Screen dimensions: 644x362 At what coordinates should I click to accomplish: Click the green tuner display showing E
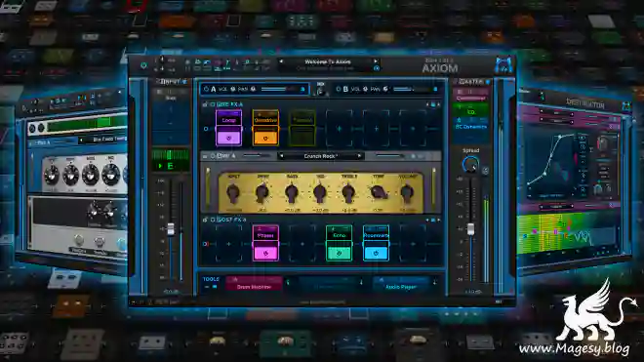[x=171, y=160]
